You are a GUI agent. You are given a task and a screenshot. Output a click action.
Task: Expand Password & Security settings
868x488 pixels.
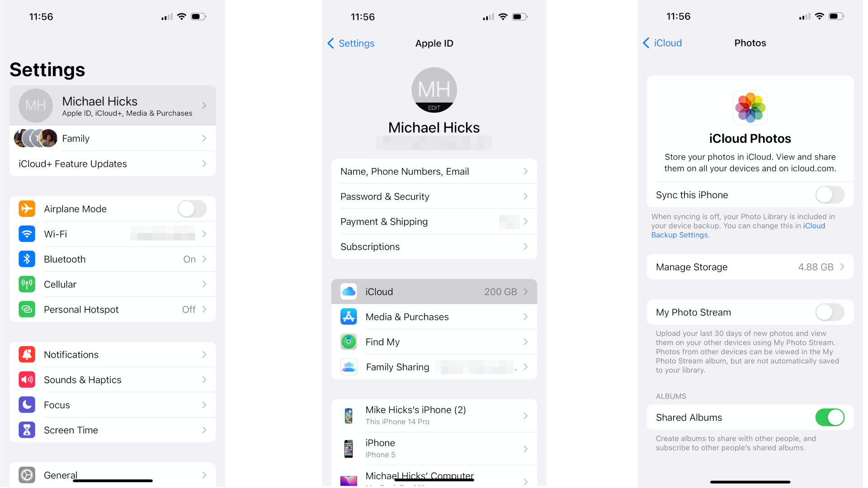pos(434,196)
